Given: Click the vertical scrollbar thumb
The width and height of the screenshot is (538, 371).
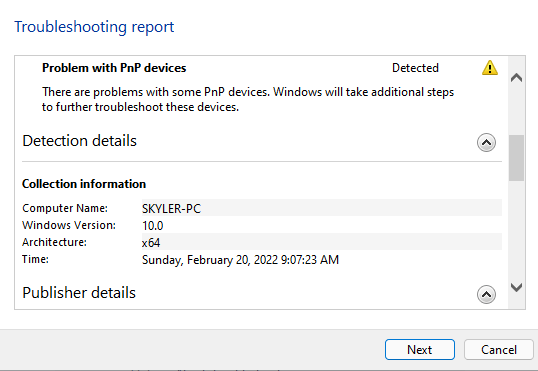Looking at the screenshot, I should (516, 158).
